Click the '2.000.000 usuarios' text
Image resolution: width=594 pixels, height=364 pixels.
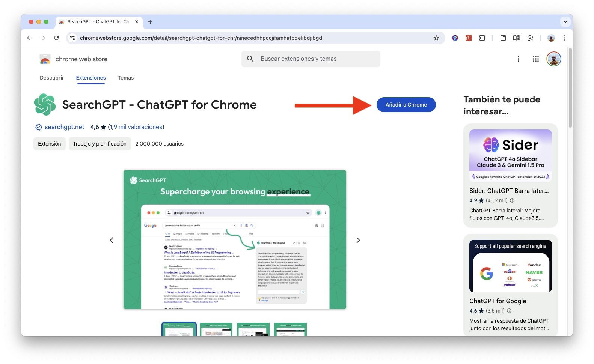pos(160,144)
